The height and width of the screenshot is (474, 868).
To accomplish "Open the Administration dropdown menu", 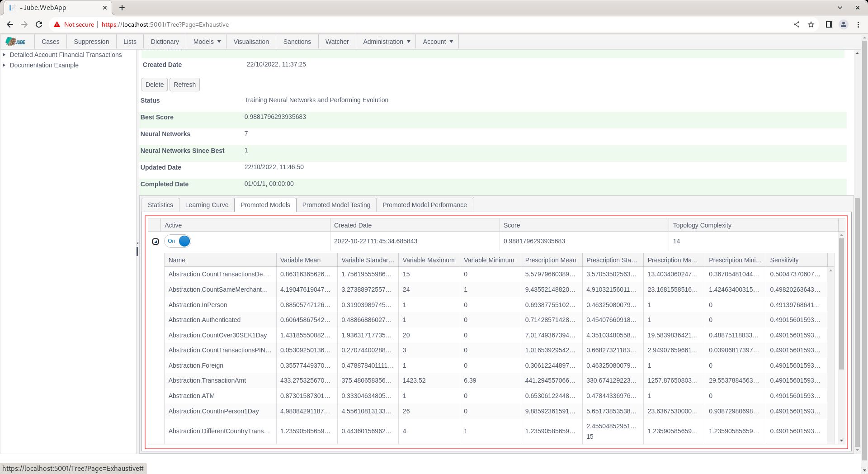I will 386,42.
